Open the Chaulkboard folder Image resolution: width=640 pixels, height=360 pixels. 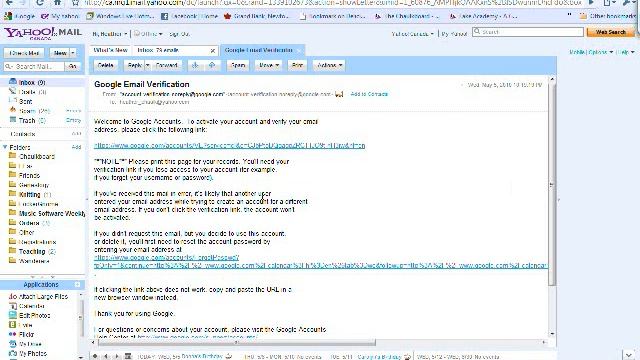coord(32,156)
